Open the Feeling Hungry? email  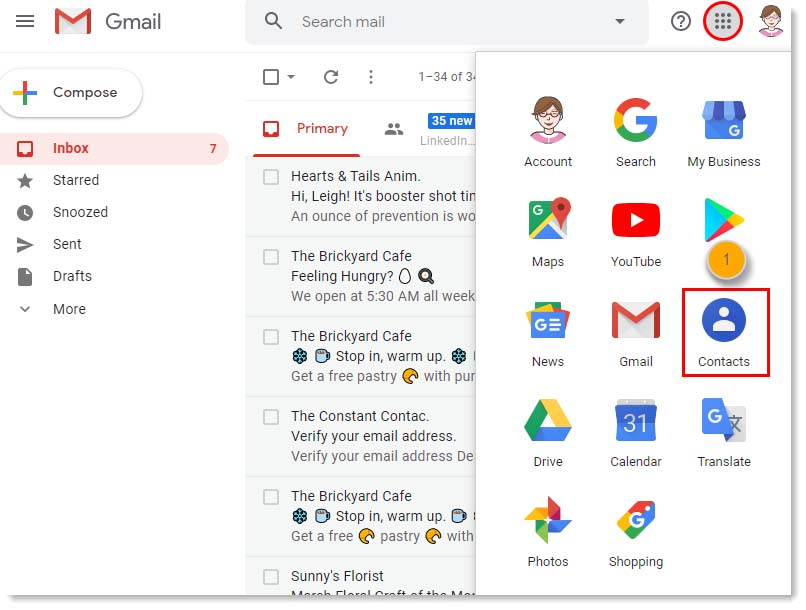[x=361, y=276]
